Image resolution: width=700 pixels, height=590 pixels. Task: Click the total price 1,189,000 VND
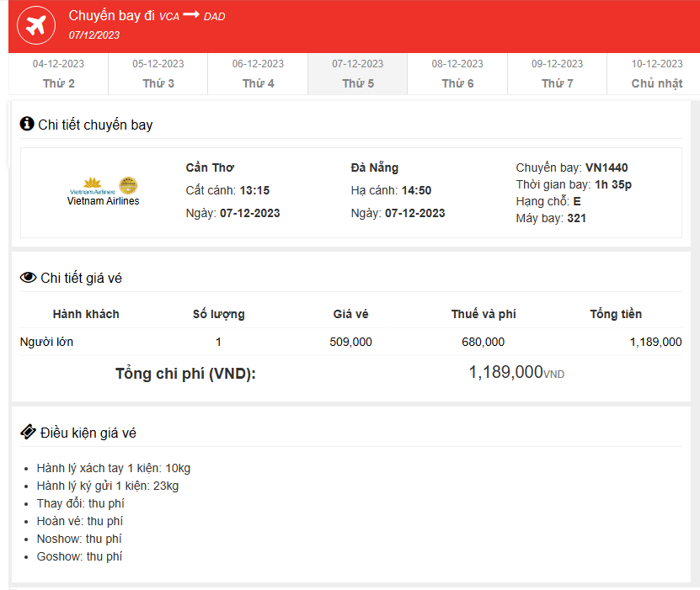tap(516, 370)
